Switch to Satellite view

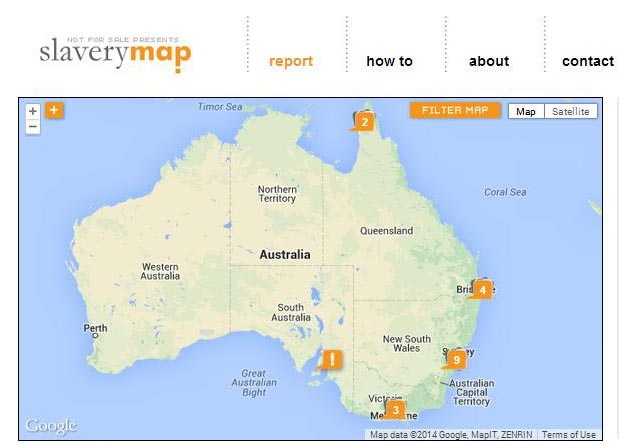click(571, 111)
